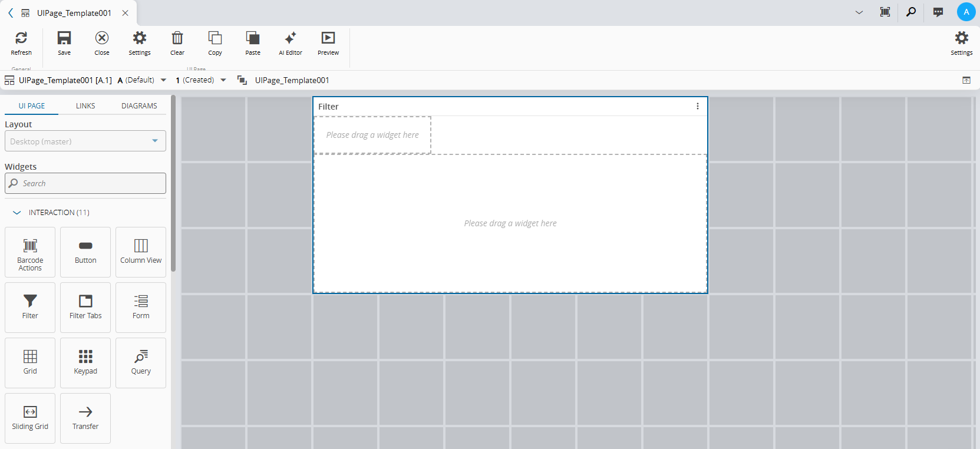Viewport: 980px width, 449px height.
Task: Select the Grid widget
Action: pos(30,363)
